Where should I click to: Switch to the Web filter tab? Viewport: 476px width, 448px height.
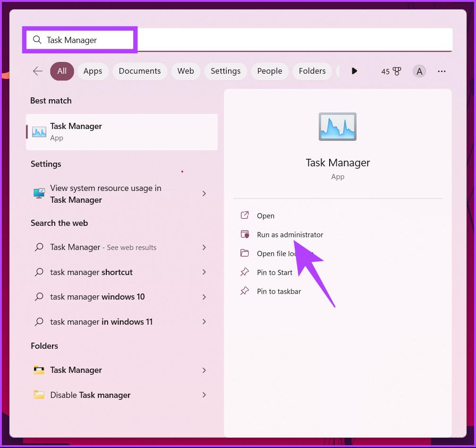coord(186,71)
